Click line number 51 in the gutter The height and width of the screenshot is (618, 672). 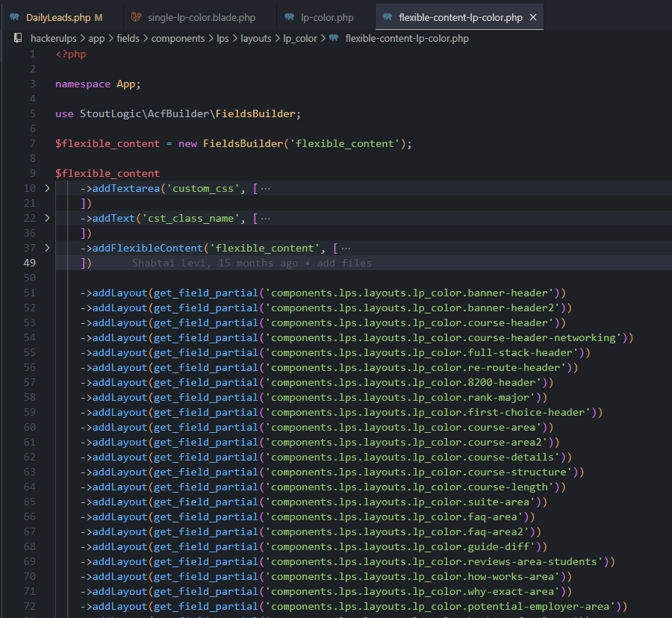pyautogui.click(x=29, y=293)
